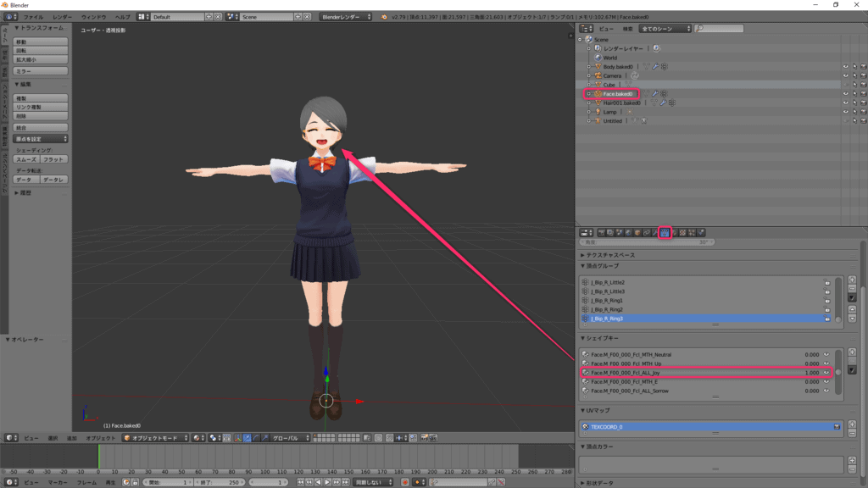Click the Camera object icon in outliner
The height and width of the screenshot is (488, 868).
[x=598, y=75]
